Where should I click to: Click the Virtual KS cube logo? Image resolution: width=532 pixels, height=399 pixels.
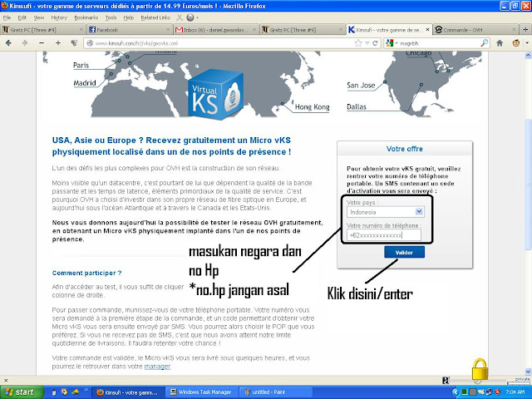click(216, 94)
